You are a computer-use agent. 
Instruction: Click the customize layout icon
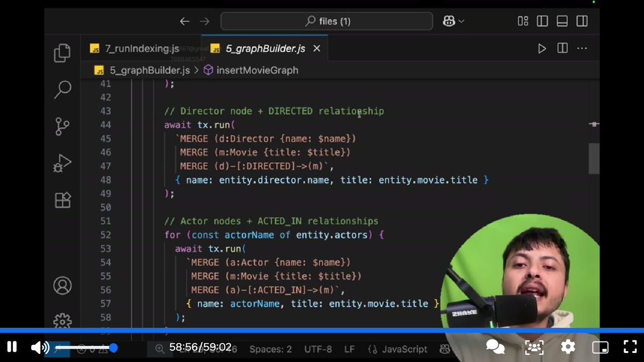point(523,21)
